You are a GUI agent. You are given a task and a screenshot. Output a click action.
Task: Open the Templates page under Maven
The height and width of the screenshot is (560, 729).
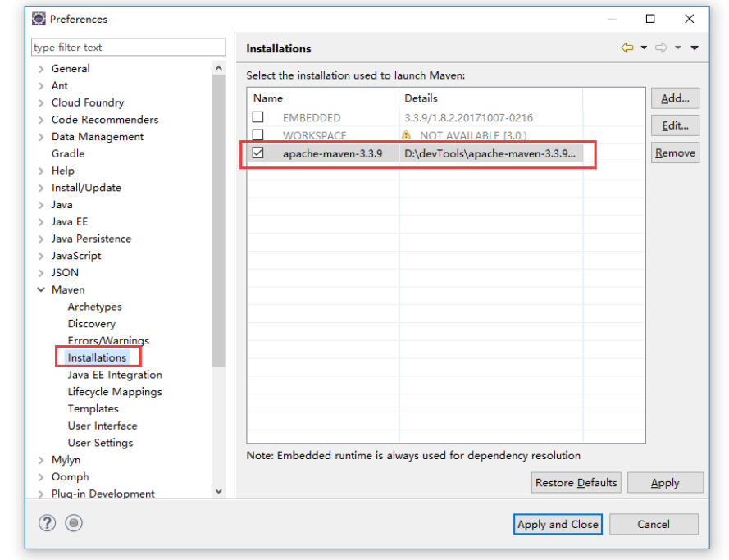click(93, 409)
